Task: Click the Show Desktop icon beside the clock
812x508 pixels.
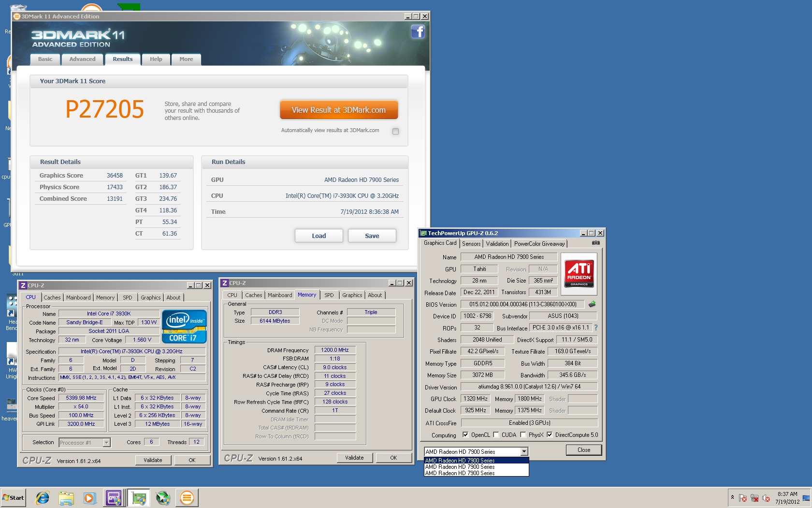Action: click(x=806, y=498)
